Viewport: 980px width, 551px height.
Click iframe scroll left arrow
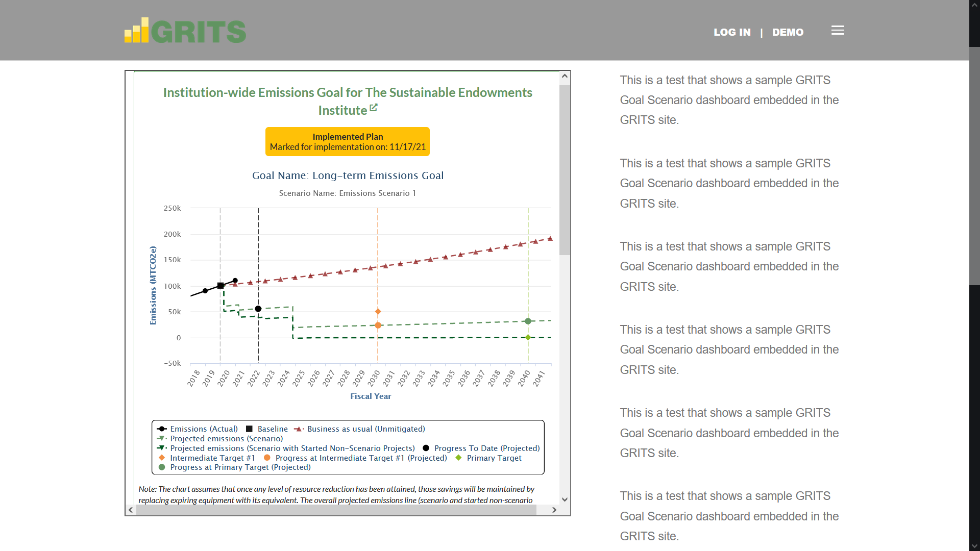click(131, 510)
